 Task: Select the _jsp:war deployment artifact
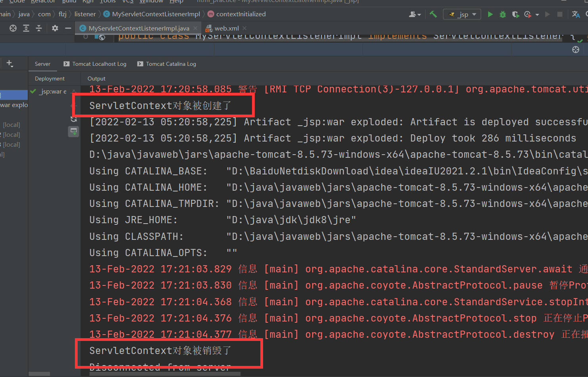[49, 92]
